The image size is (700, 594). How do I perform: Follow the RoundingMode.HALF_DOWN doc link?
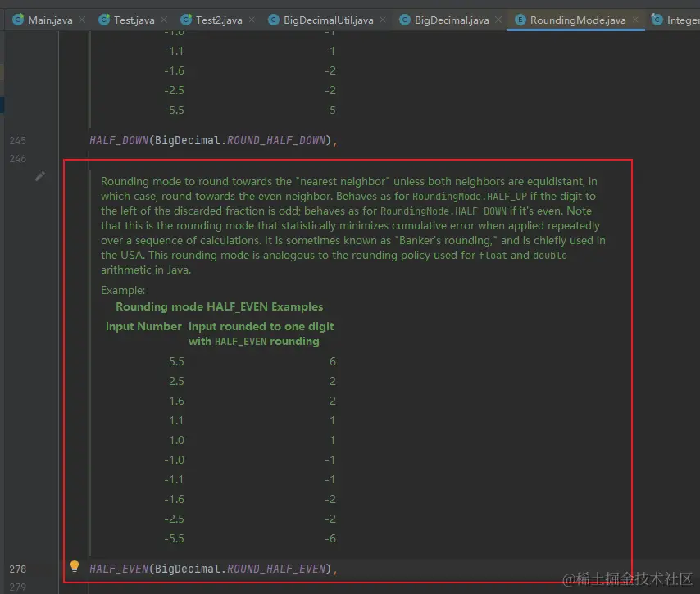tap(443, 211)
